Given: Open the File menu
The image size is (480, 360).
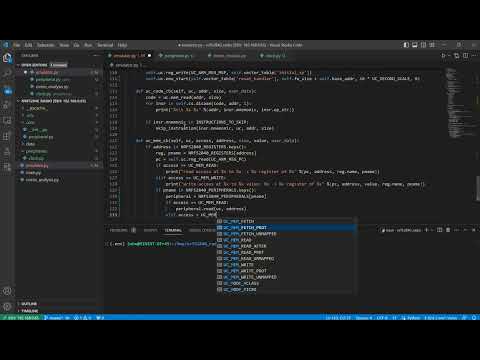Looking at the screenshot, I should click(16, 45).
